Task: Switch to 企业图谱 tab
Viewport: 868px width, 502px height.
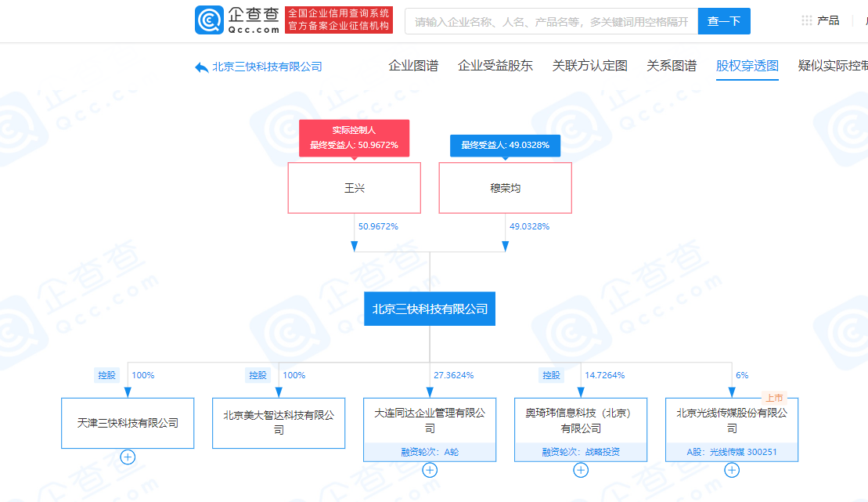Action: 413,66
